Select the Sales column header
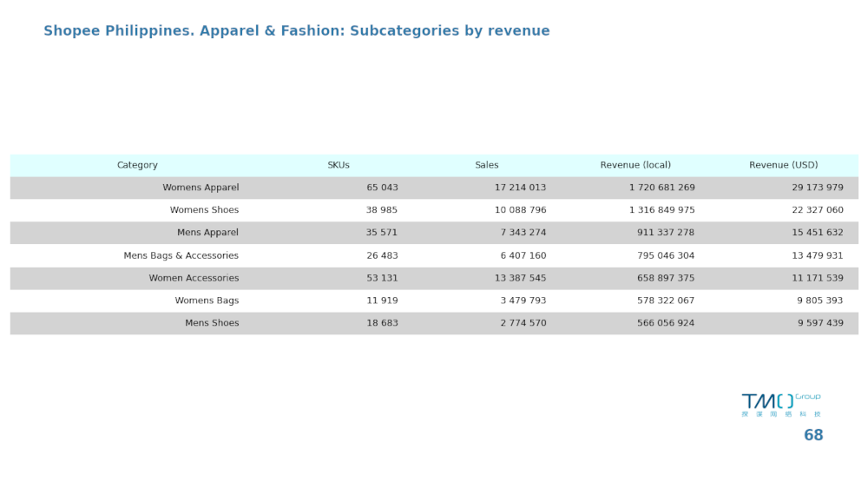The image size is (868, 489). point(487,165)
